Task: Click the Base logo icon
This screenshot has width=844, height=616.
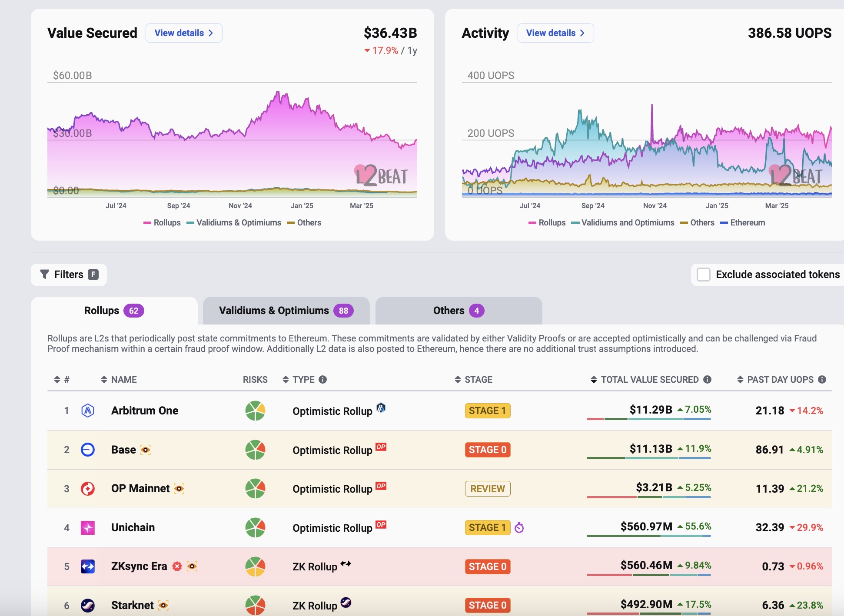Action: click(x=88, y=450)
